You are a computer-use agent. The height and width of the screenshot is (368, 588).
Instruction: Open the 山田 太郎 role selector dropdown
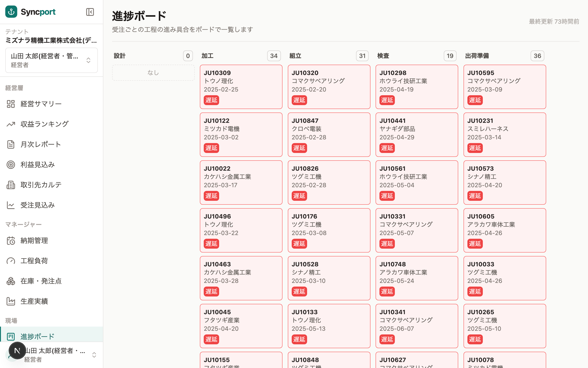[x=51, y=60]
